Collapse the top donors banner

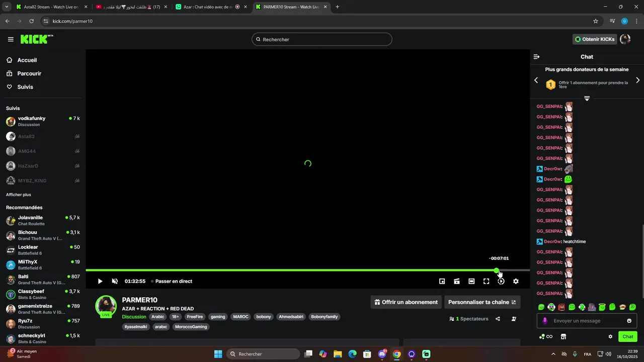[587, 98]
